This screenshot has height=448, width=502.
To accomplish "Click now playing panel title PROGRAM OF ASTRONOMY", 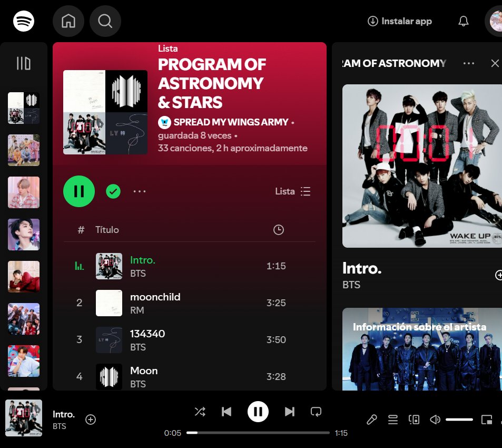I will point(394,63).
